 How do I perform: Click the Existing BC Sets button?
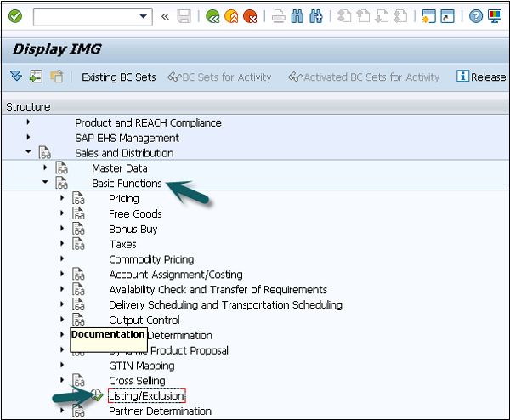coord(118,77)
